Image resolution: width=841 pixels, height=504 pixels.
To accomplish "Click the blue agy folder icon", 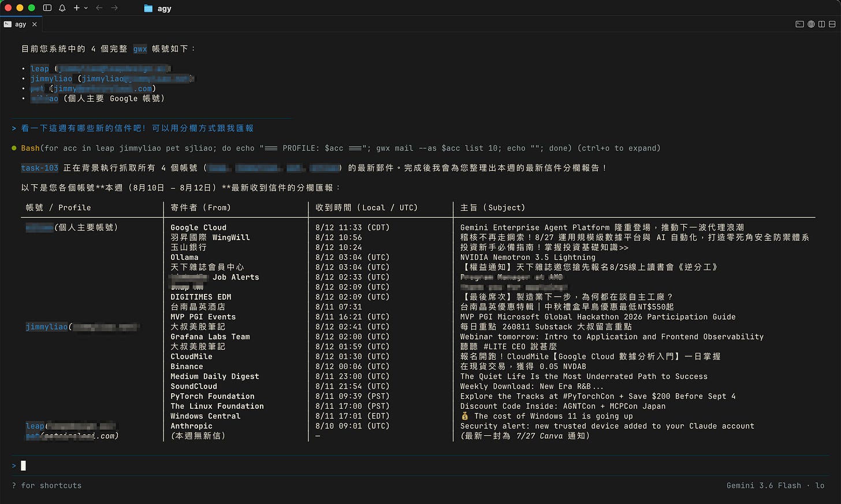I will point(148,8).
